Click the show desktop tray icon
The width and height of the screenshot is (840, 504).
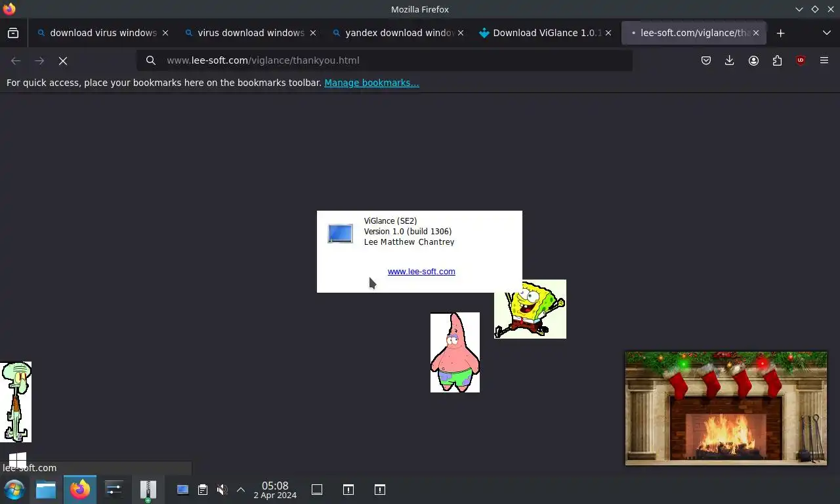(x=317, y=490)
